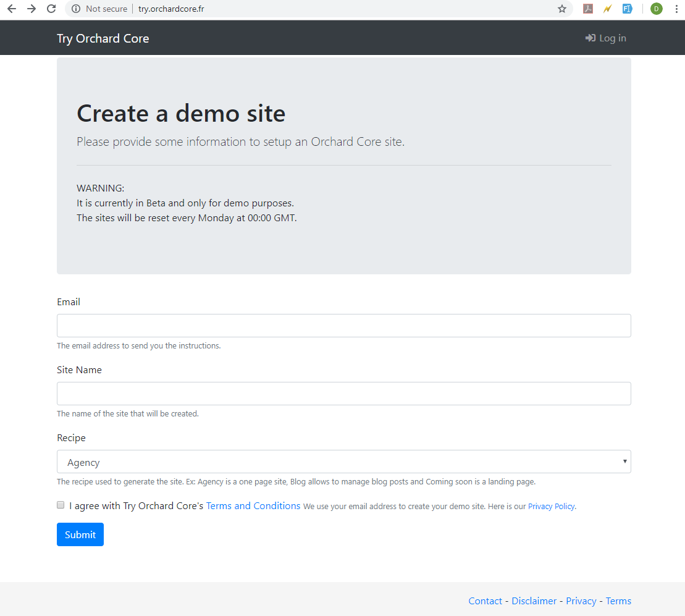This screenshot has width=685, height=616.
Task: Open the Privacy Policy link
Action: (551, 507)
